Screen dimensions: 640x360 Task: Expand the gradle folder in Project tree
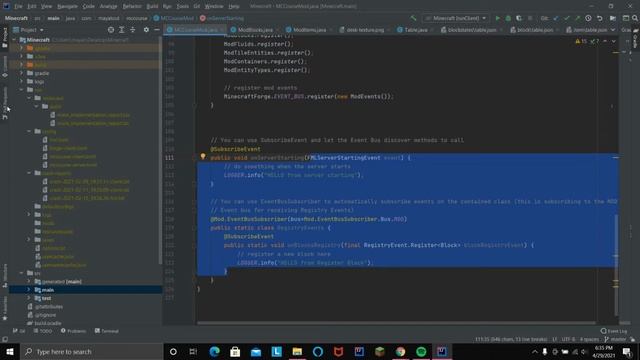click(22, 73)
